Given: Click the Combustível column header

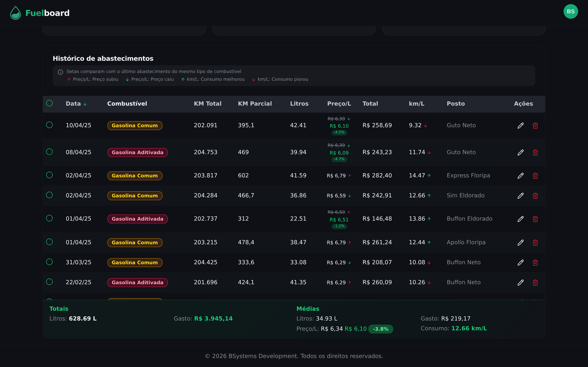Looking at the screenshot, I should tap(127, 104).
